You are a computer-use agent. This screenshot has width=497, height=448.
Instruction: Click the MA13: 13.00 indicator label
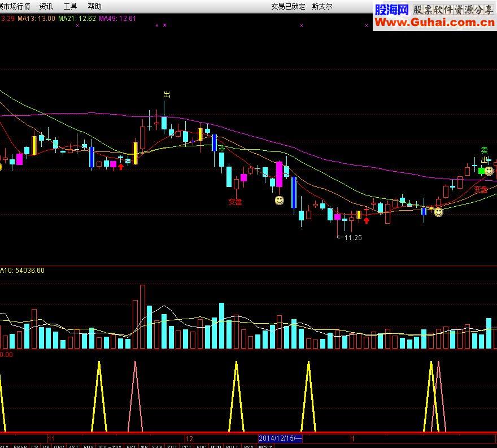point(37,19)
